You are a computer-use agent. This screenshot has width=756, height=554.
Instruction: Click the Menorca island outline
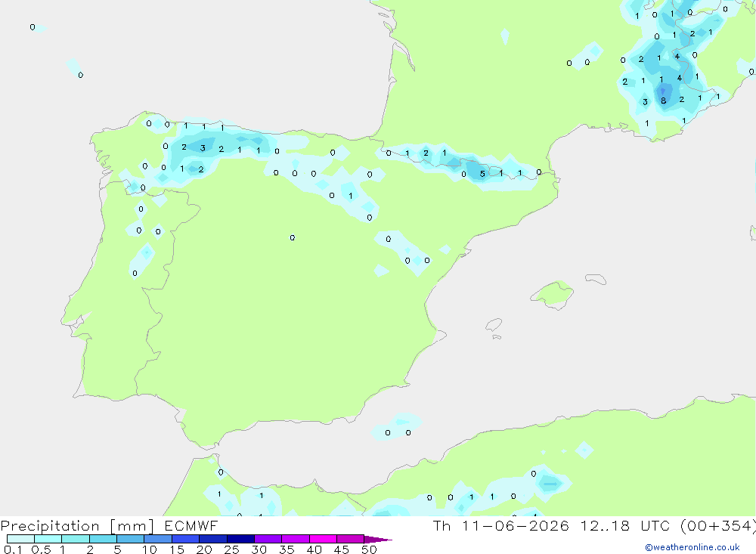(x=596, y=279)
